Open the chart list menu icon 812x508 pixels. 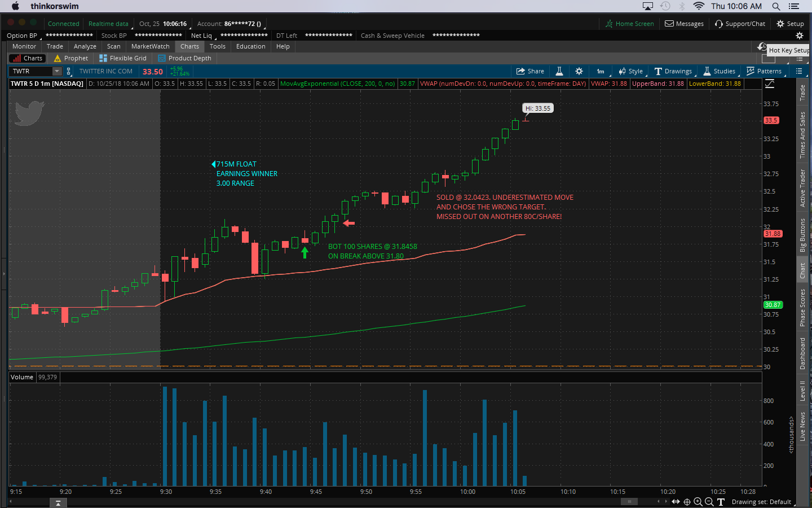pyautogui.click(x=799, y=71)
